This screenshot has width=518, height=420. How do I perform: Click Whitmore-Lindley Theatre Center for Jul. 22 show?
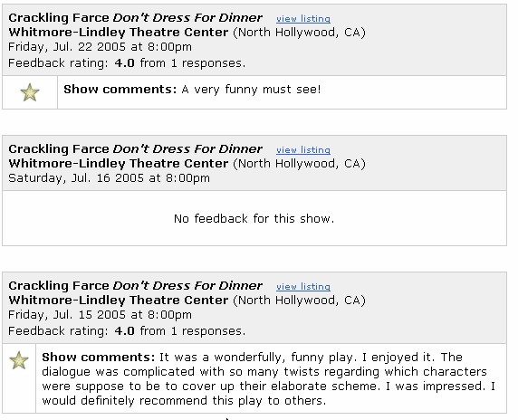pyautogui.click(x=119, y=33)
